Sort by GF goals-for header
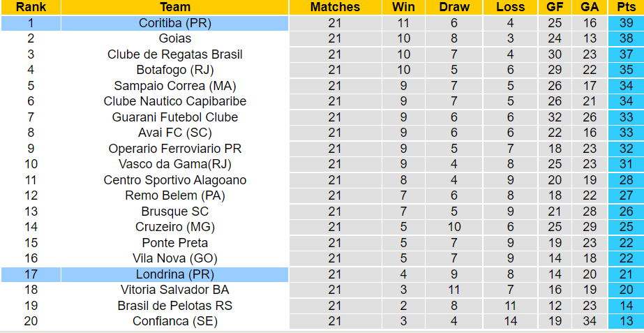The height and width of the screenshot is (333, 644). (x=555, y=7)
